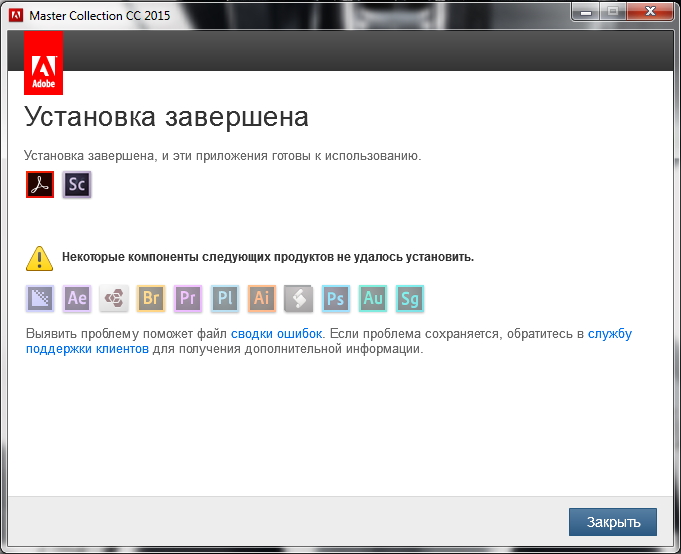Click the Adobe Bridge (Br) icon

(151, 298)
